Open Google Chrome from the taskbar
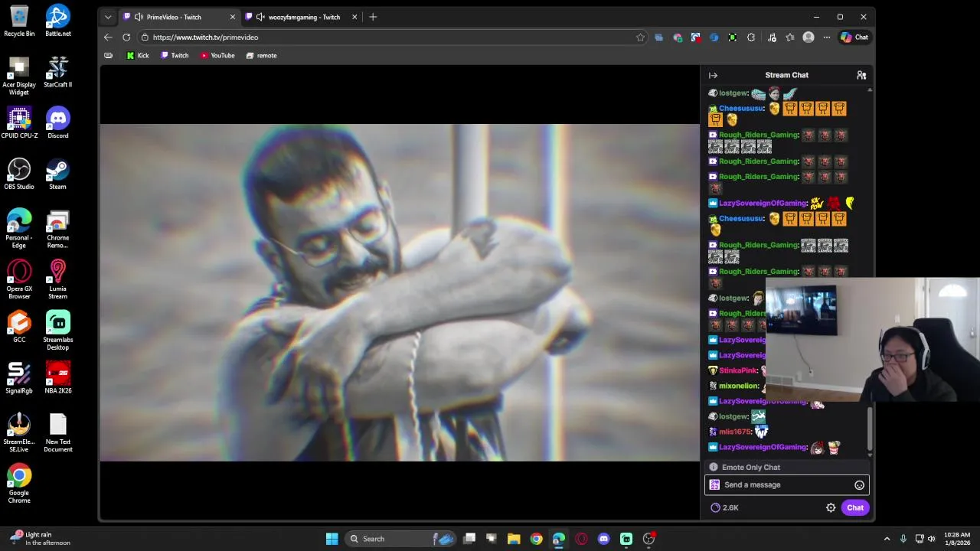This screenshot has height=551, width=980. click(x=536, y=539)
